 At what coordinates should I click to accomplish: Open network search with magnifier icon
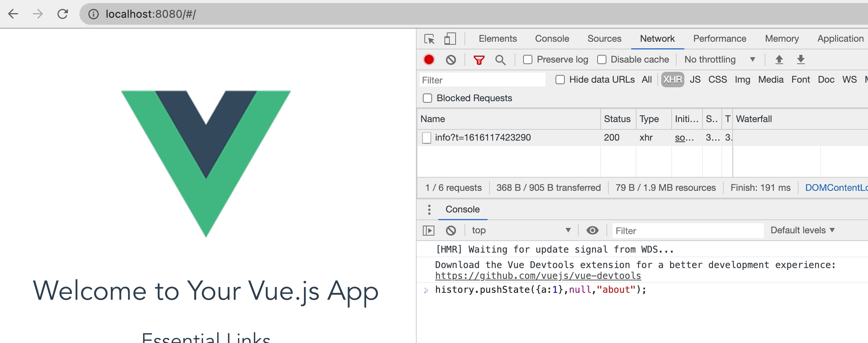pos(500,60)
